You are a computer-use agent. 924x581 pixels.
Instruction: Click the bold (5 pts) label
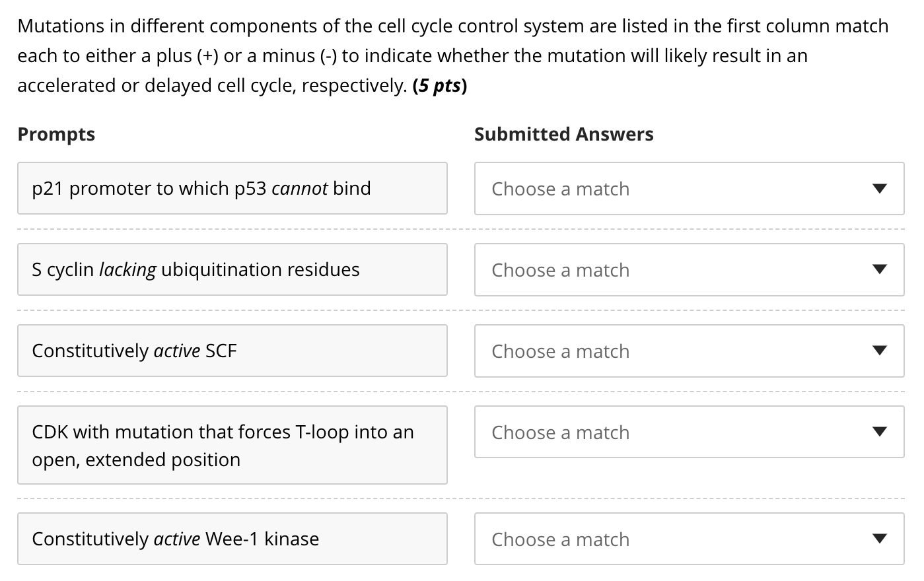point(440,86)
